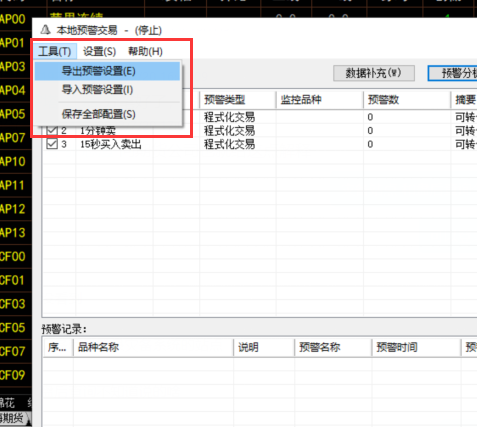
Task: Click the 品种名称 column header in 预警记录
Action: tap(153, 347)
